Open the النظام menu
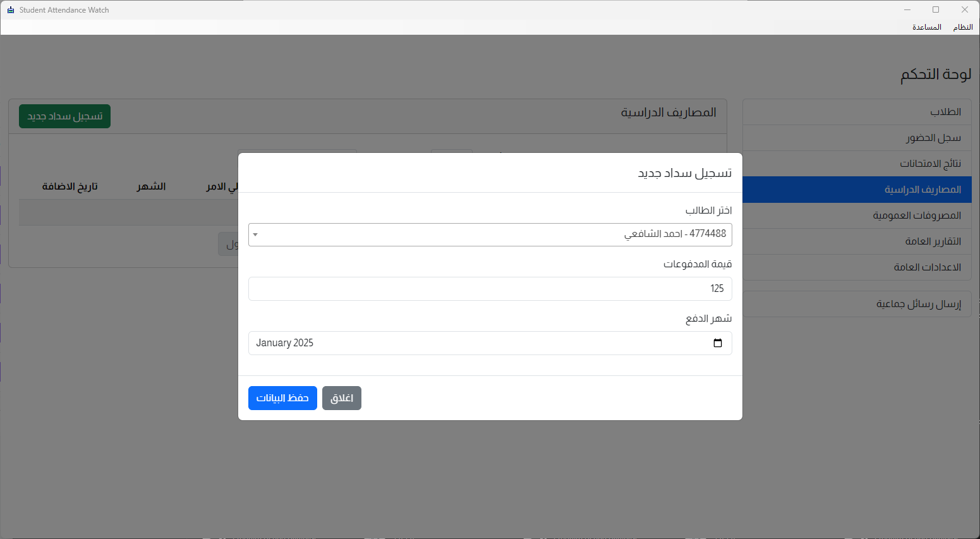The image size is (980, 539). click(962, 27)
